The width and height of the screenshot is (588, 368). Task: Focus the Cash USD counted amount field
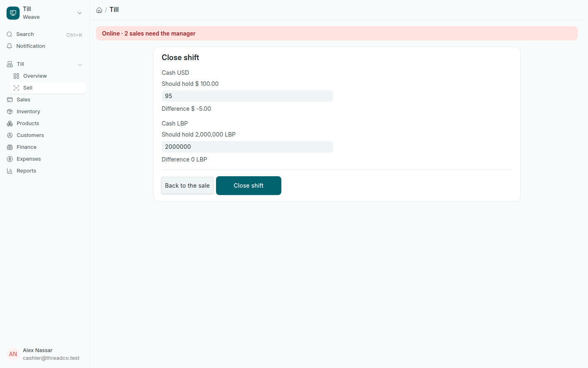point(247,96)
